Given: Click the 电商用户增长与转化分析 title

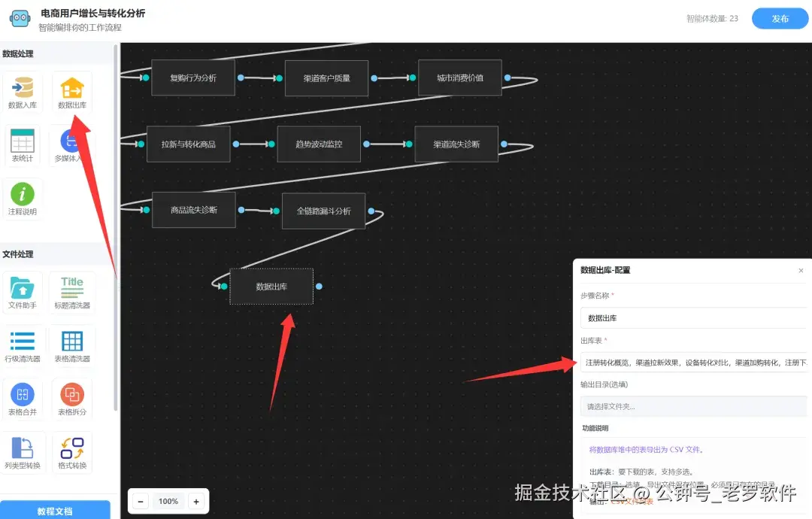Looking at the screenshot, I should point(92,13).
